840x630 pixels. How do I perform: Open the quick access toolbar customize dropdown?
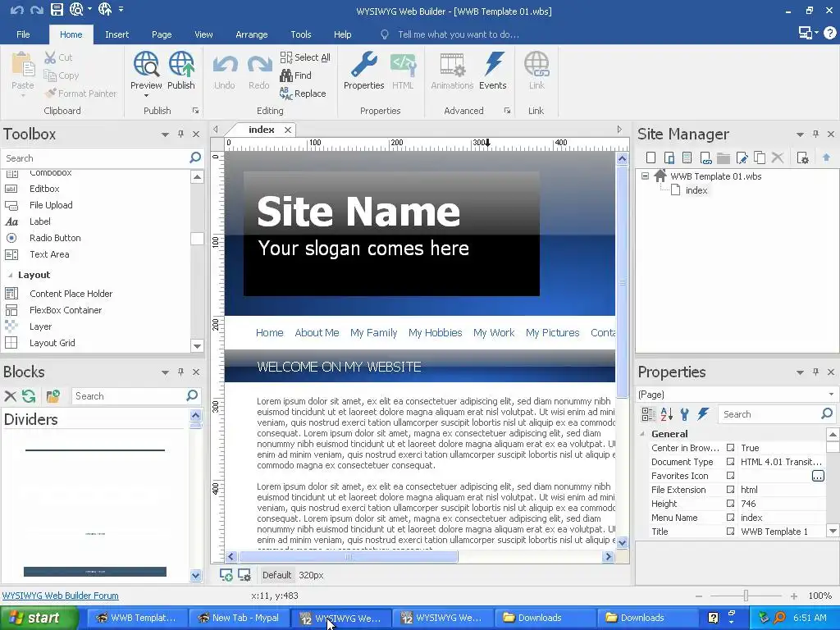(121, 10)
